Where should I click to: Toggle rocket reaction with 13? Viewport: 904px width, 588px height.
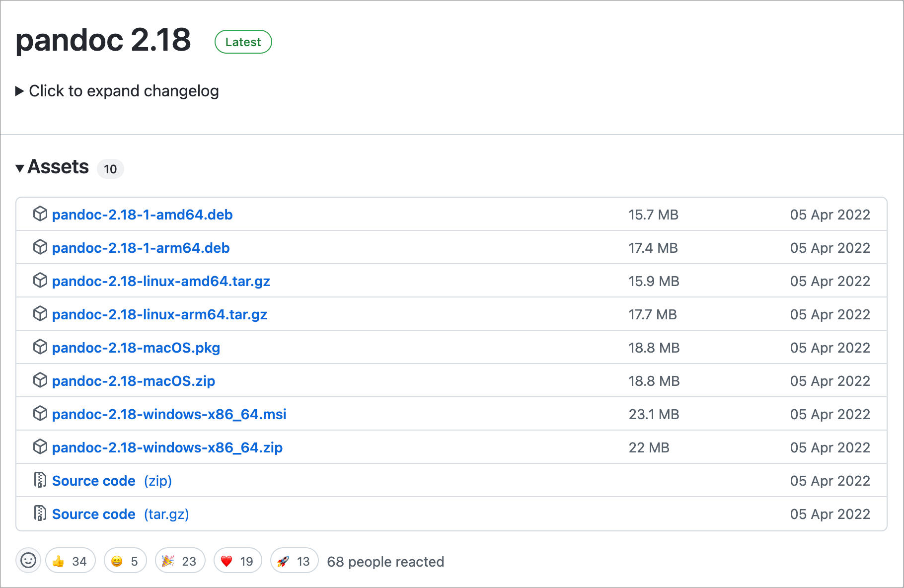(x=295, y=561)
